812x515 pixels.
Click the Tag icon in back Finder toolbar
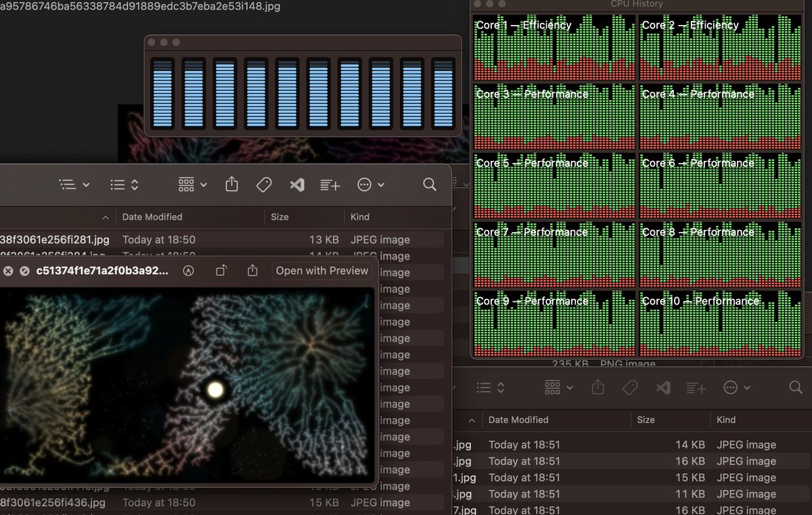tap(630, 388)
